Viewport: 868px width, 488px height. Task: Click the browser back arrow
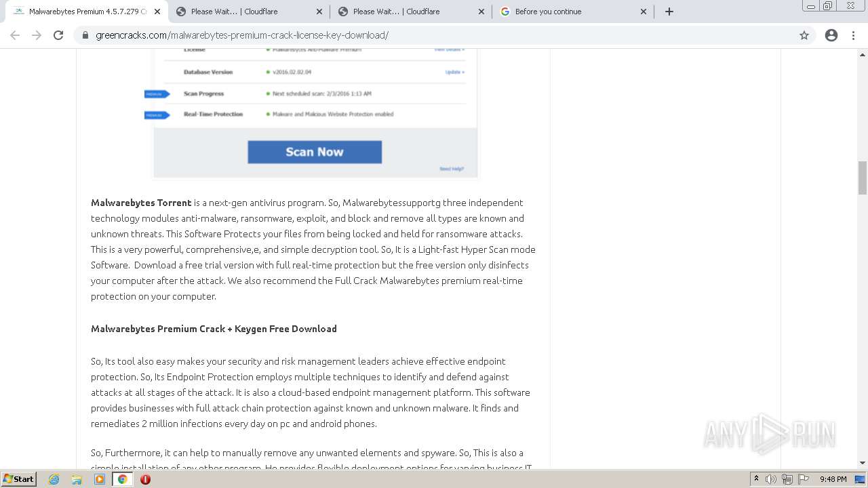pos(15,35)
